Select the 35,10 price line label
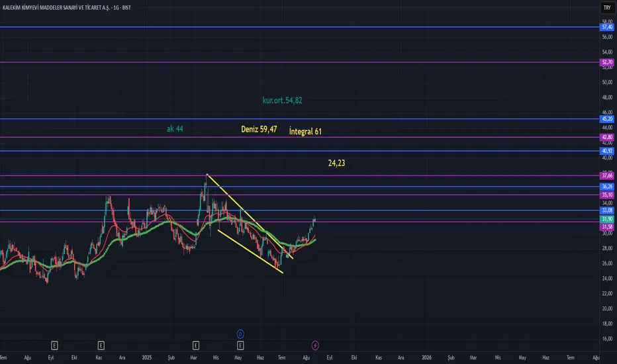This screenshot has width=617, height=364. tap(607, 195)
